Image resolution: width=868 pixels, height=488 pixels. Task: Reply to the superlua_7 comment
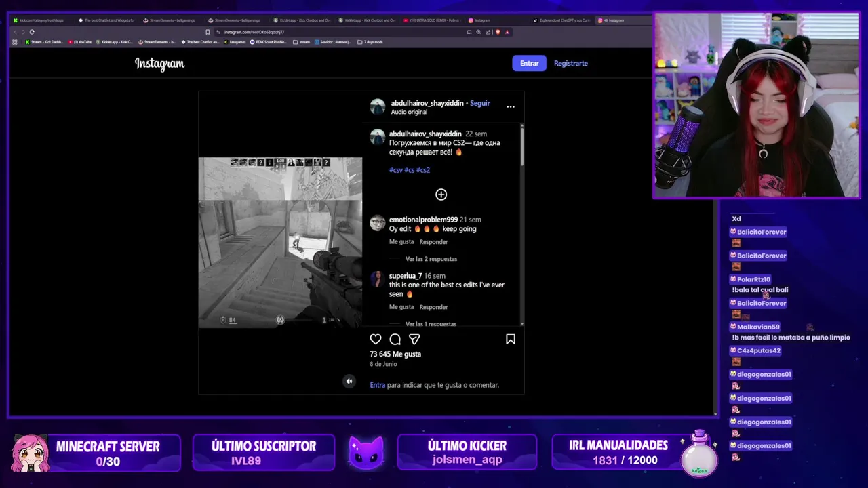[x=433, y=307]
